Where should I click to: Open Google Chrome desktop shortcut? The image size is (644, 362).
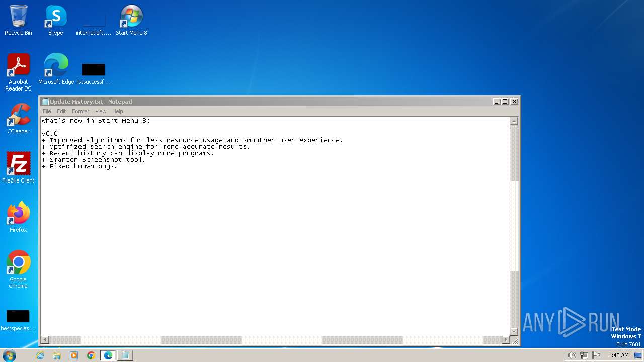(18, 269)
